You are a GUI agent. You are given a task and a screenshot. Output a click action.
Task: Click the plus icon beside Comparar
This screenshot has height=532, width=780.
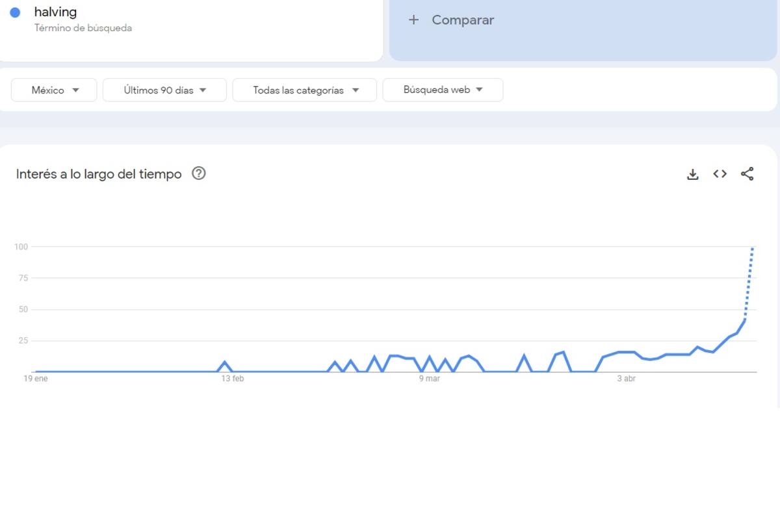[413, 20]
